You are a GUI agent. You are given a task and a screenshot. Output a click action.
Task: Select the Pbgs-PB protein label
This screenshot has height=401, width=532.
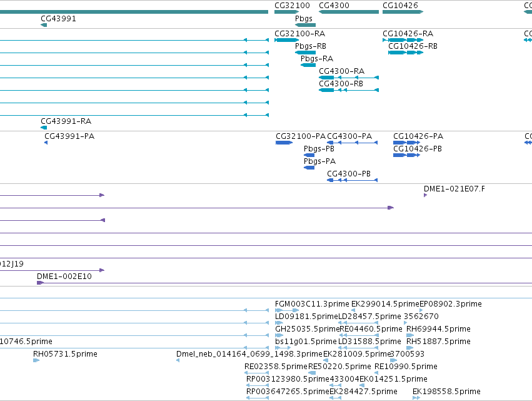(319, 149)
